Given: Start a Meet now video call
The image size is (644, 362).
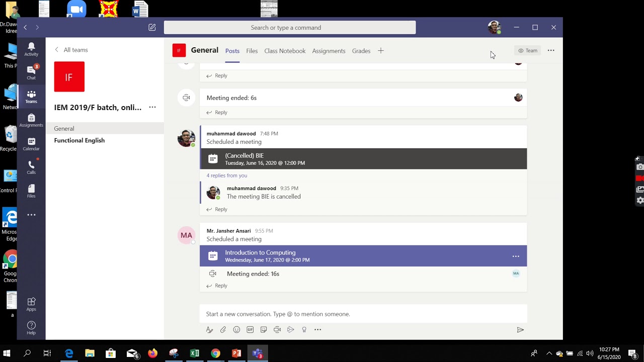Looking at the screenshot, I should coord(277,330).
